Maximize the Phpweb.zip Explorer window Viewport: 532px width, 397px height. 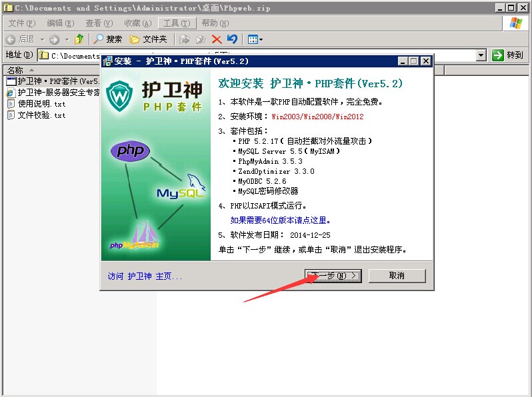[x=511, y=7]
